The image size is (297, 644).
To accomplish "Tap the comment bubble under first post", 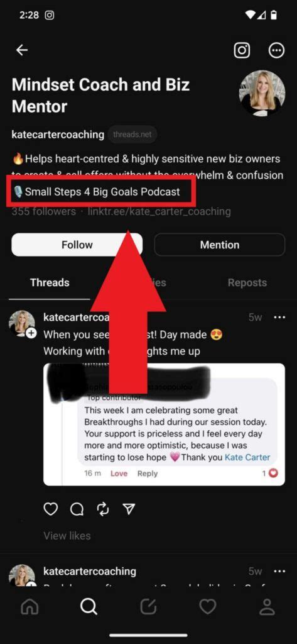I will (77, 509).
